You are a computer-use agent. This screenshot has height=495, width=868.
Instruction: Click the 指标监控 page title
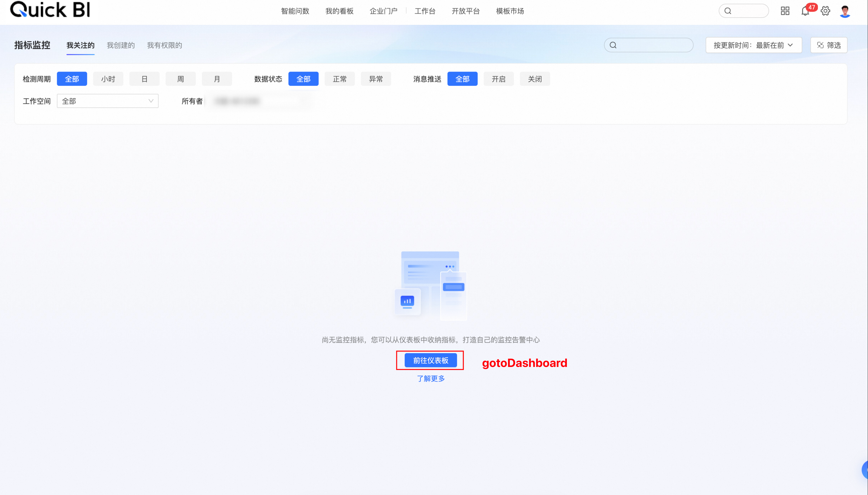click(32, 45)
